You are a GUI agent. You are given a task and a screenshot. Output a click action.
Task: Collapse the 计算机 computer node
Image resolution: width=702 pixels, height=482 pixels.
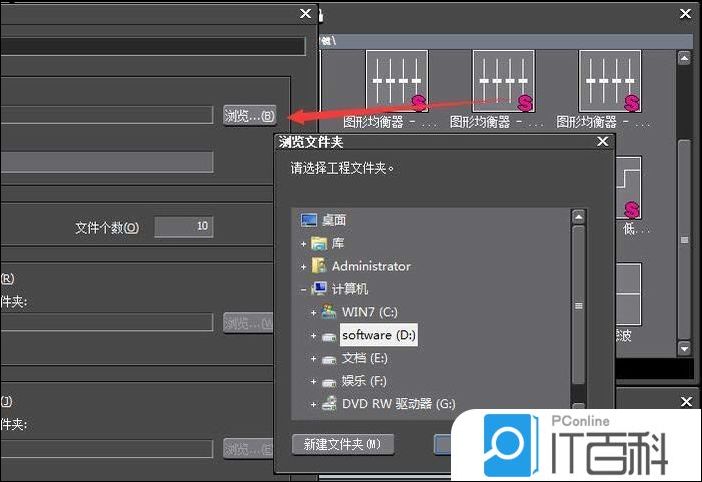[304, 290]
